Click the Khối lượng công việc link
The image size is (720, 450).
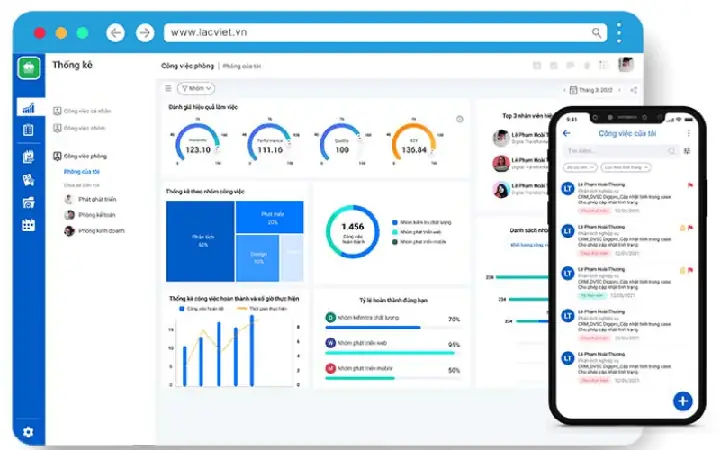[528, 245]
